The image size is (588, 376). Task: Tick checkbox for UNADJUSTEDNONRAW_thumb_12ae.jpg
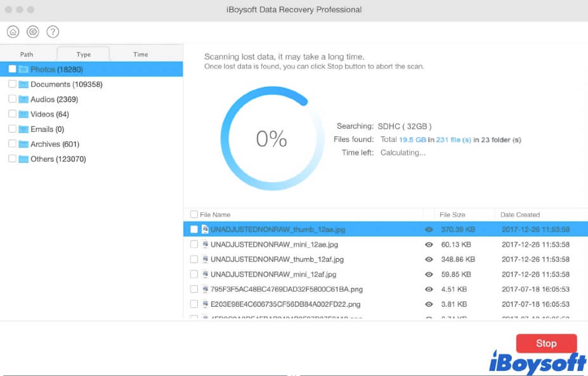tap(194, 229)
